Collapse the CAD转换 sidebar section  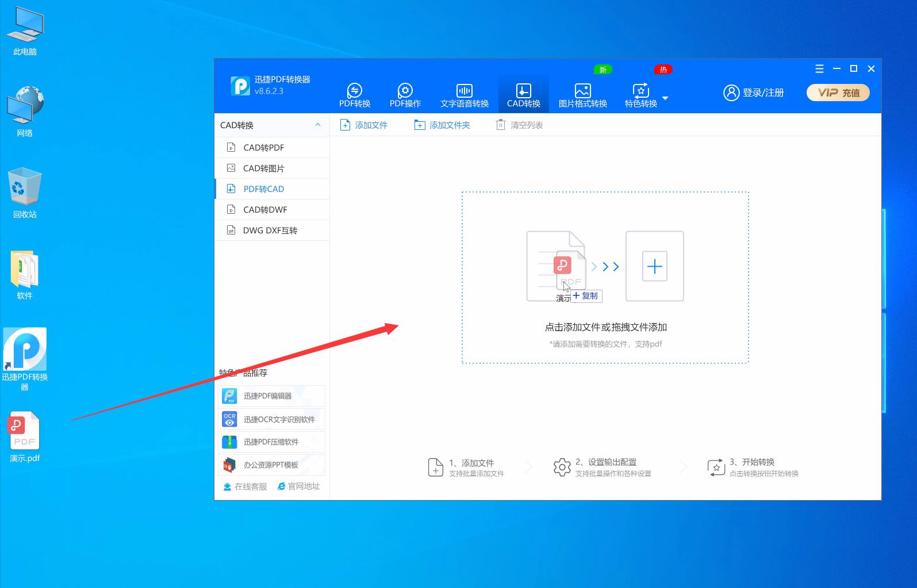[318, 125]
